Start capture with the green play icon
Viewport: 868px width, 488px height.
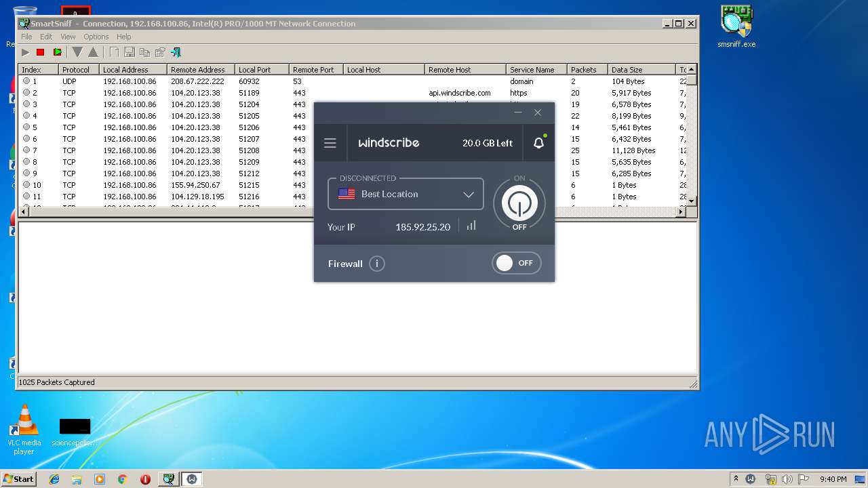58,52
